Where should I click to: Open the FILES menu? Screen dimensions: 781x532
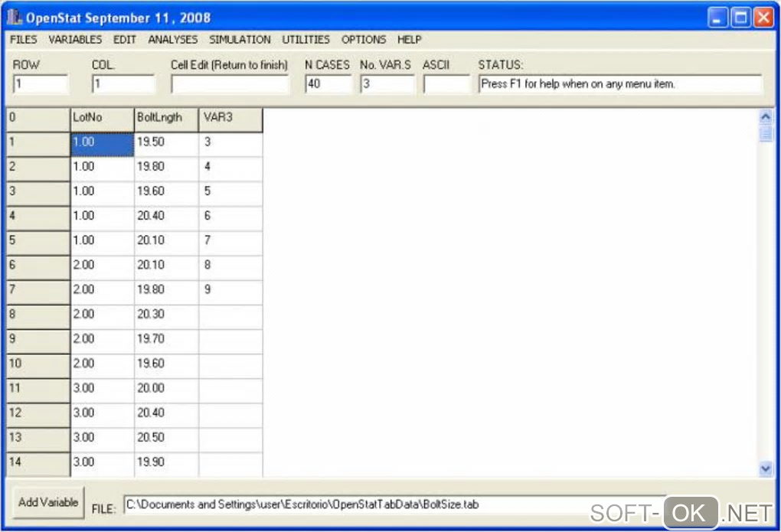(24, 39)
